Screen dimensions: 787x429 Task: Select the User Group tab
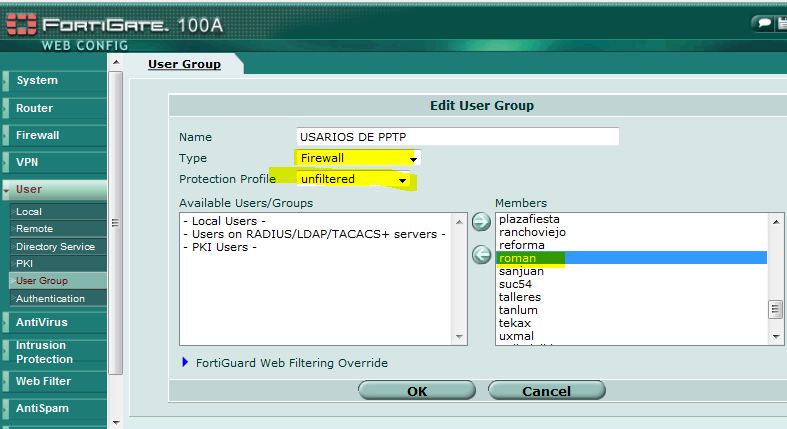click(184, 64)
